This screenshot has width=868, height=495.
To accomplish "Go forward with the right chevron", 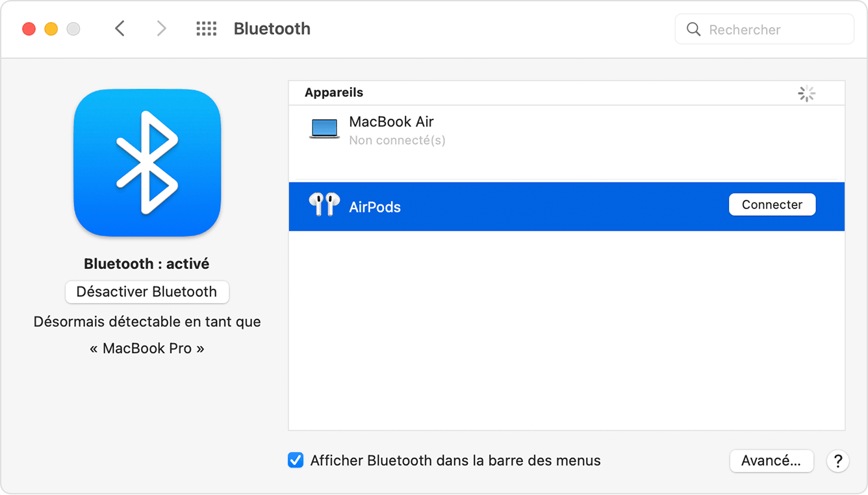I will point(161,29).
